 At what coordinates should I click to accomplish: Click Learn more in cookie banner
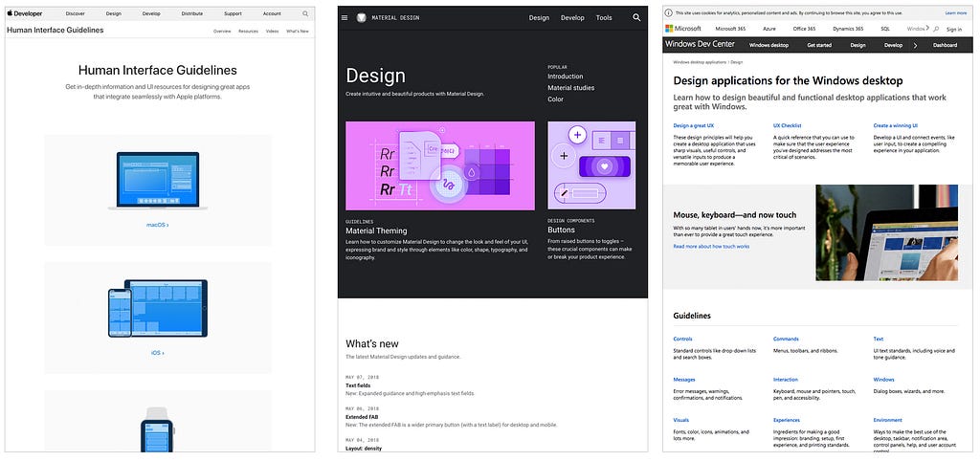point(956,12)
